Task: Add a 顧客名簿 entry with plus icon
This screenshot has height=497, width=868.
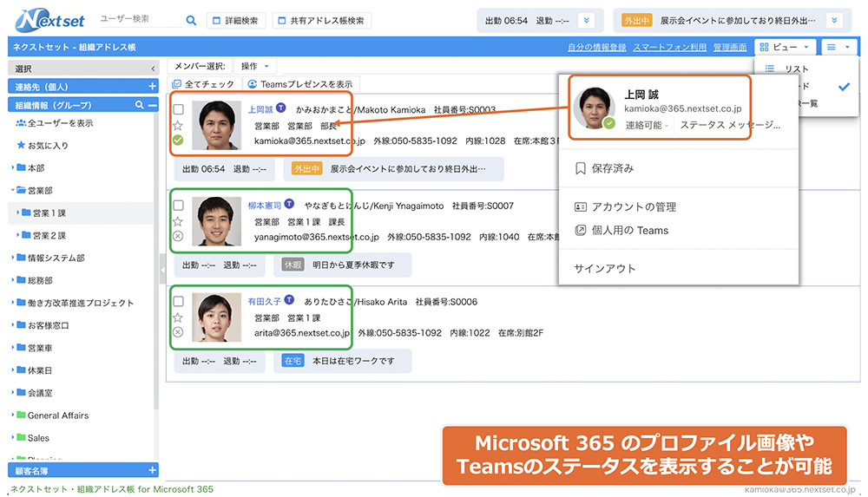Action: [152, 470]
